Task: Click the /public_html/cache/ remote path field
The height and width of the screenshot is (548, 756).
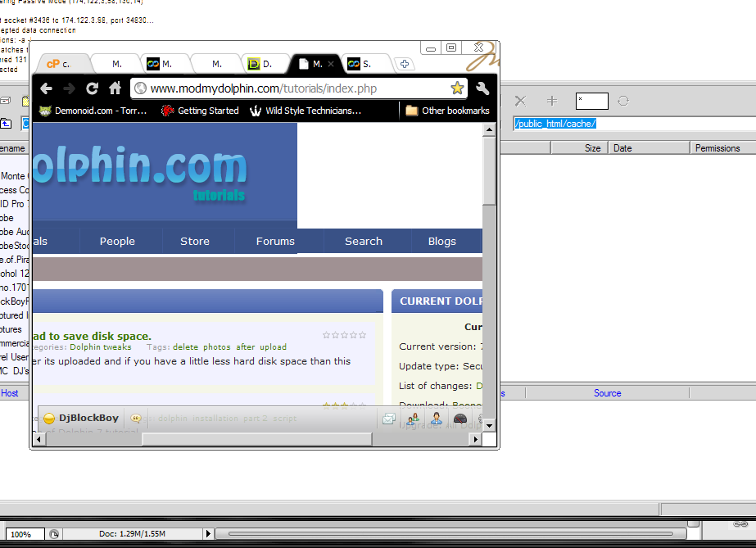Action: 634,124
